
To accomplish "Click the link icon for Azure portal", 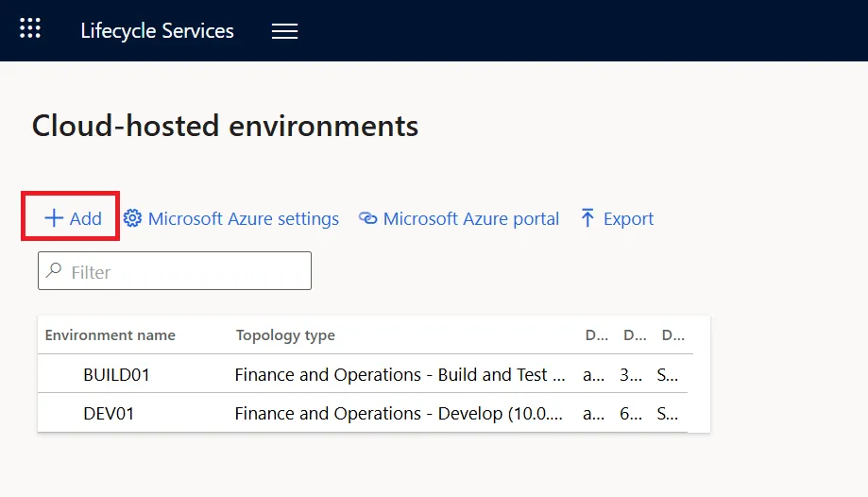I will click(x=367, y=217).
